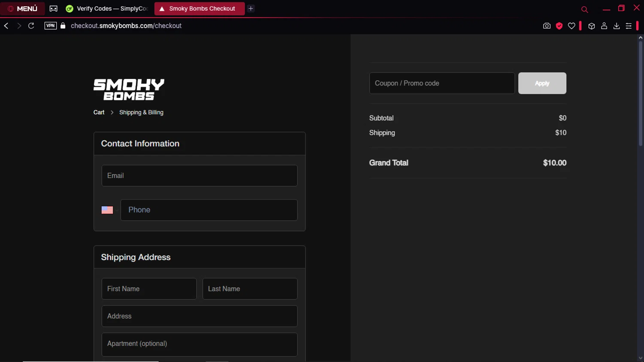Toggle the VPN badge in address bar

pyautogui.click(x=51, y=26)
